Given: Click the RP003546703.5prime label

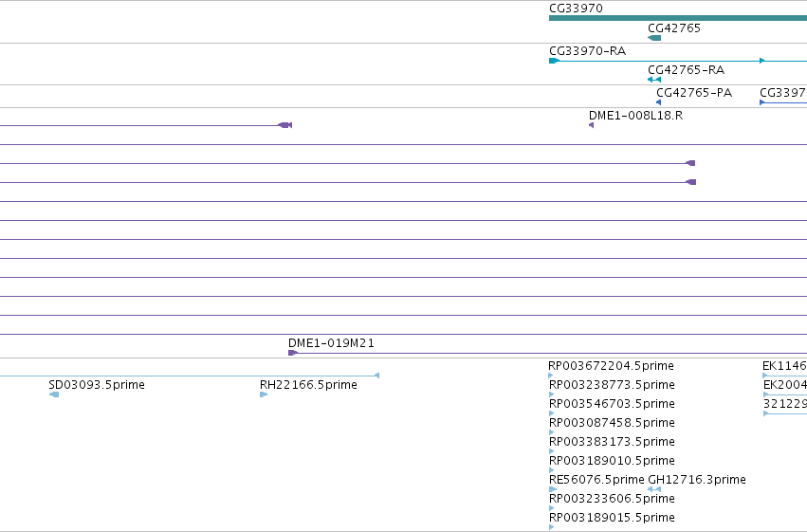Looking at the screenshot, I should pyautogui.click(x=612, y=404).
